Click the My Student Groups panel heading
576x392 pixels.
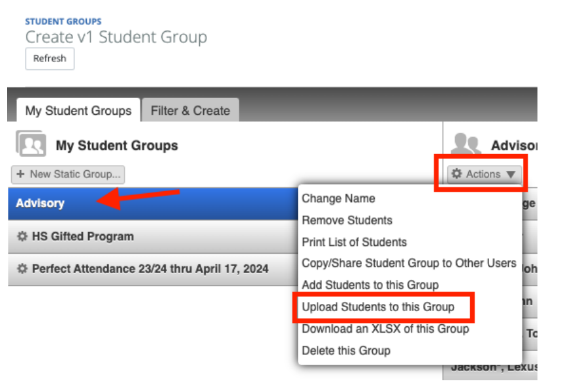[x=117, y=145]
